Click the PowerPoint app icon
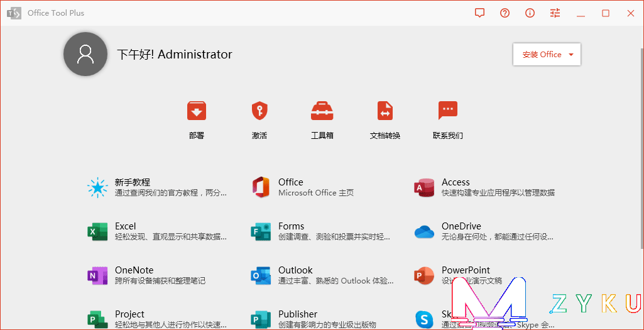This screenshot has height=330, width=644. pos(424,275)
